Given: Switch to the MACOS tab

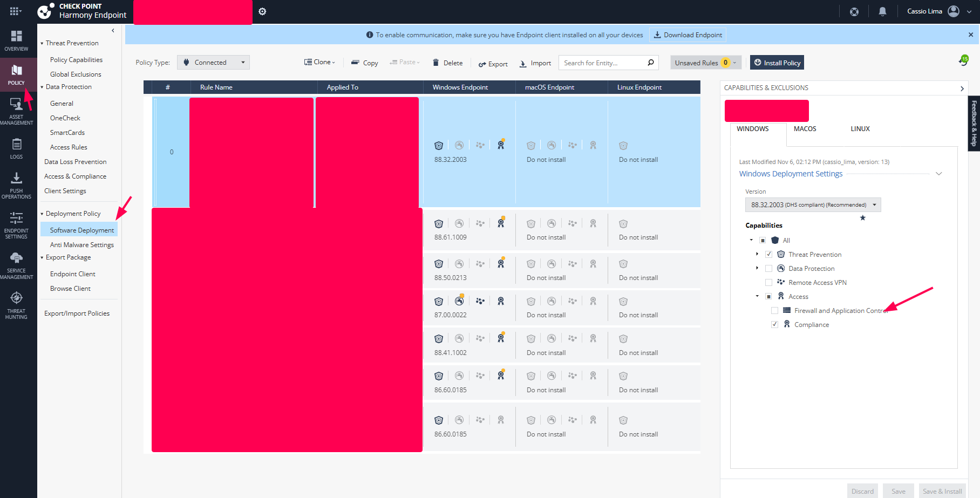Looking at the screenshot, I should click(x=805, y=129).
